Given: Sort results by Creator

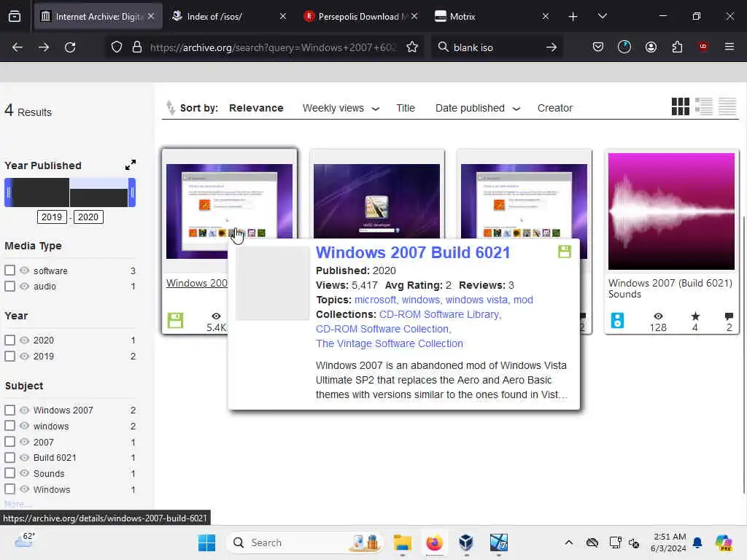Looking at the screenshot, I should click(555, 108).
